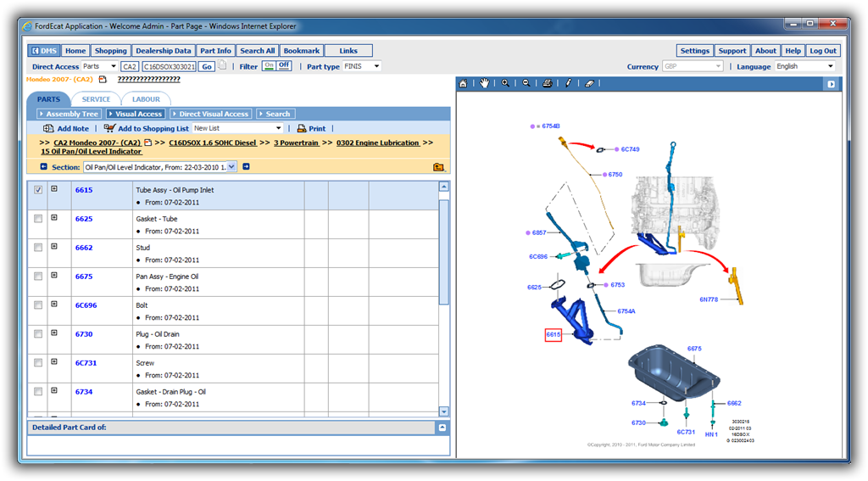Select the PARTS tab
868x481 pixels.
tap(48, 99)
